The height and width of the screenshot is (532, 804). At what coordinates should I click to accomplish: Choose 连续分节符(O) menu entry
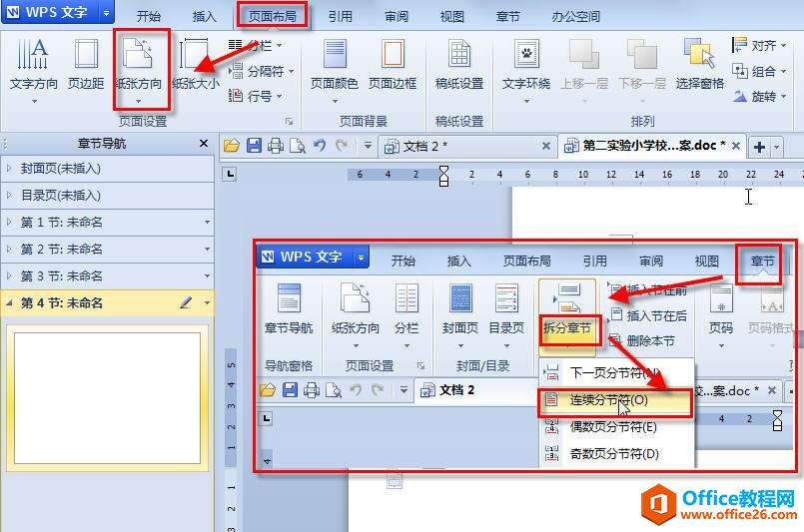(615, 400)
